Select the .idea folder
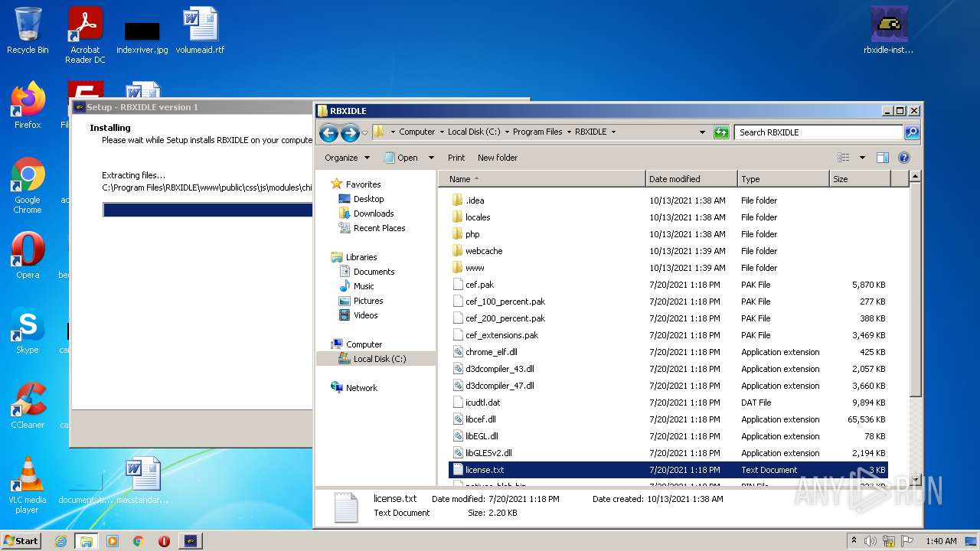The height and width of the screenshot is (551, 980). coord(475,201)
